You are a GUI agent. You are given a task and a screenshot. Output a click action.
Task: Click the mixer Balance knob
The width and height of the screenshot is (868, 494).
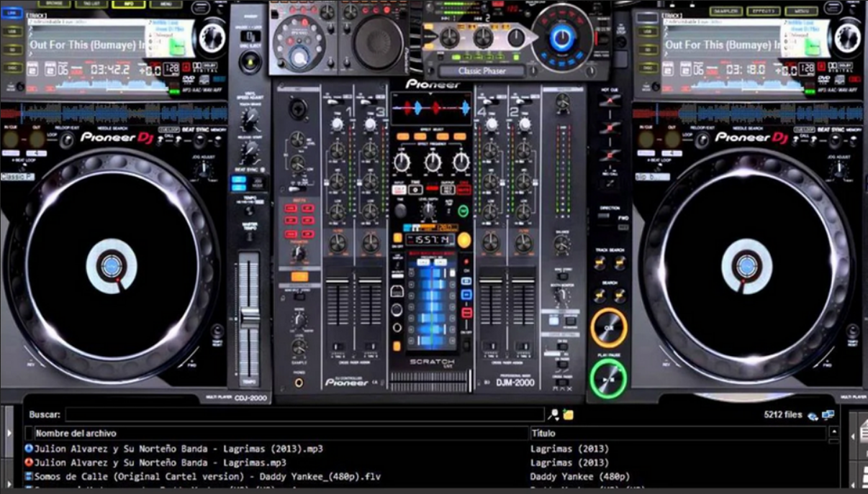pos(562,244)
